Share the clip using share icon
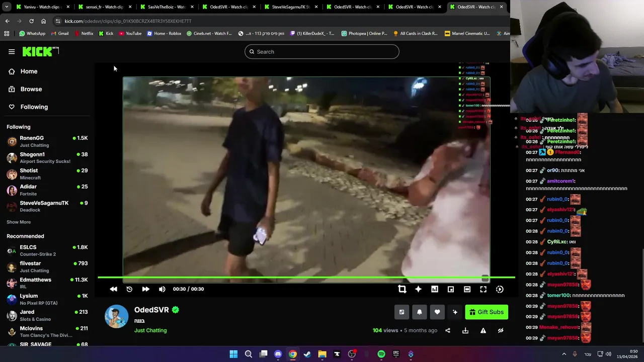The width and height of the screenshot is (644, 362). click(448, 330)
